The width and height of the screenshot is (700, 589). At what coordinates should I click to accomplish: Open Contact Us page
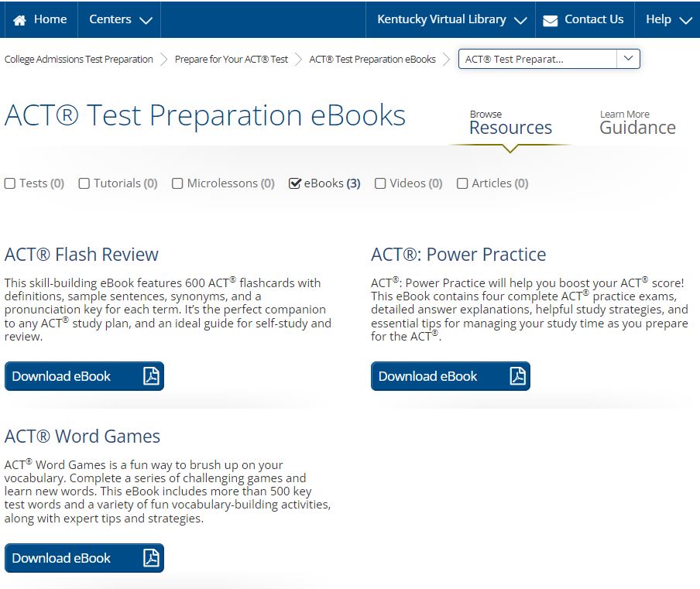585,19
